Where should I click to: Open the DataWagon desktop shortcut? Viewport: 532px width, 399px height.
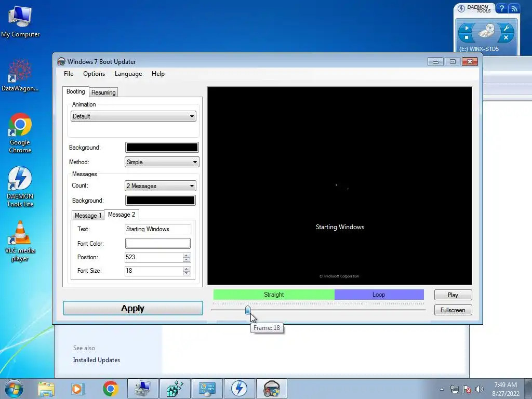(x=20, y=75)
